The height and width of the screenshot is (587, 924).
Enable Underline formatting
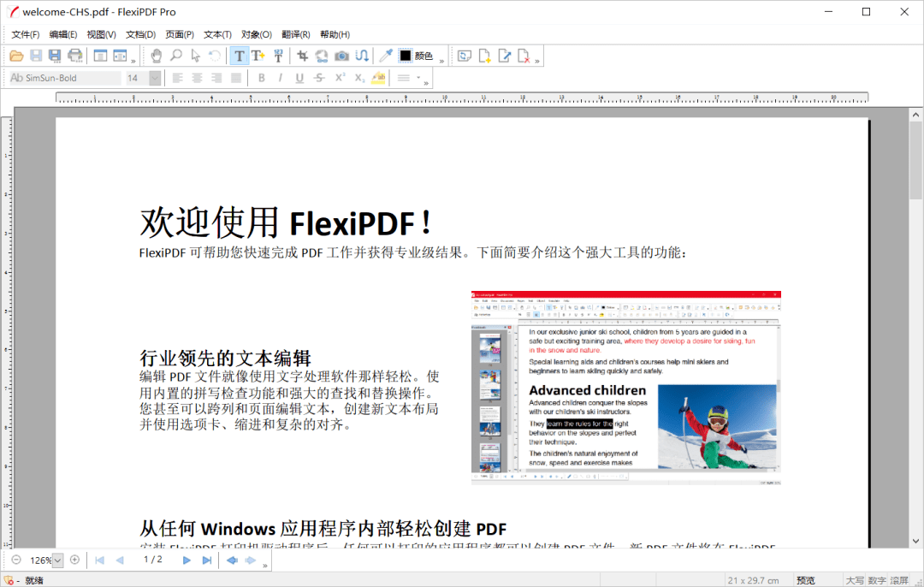[x=299, y=77]
